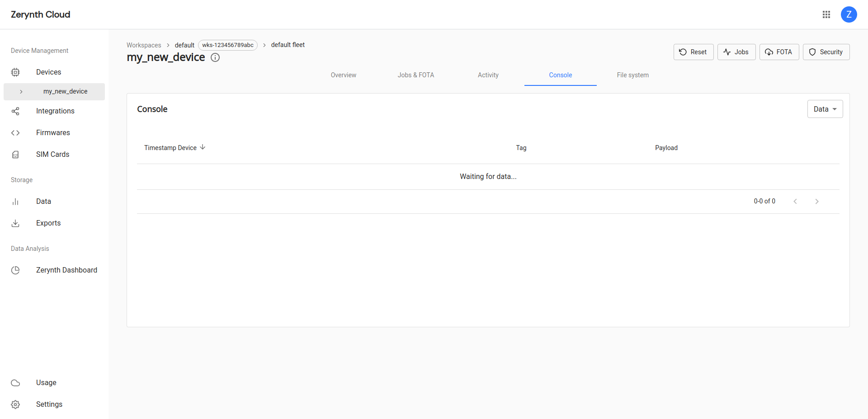Click the my_new_device page title
Viewport: 868px width, 419px height.
(166, 57)
